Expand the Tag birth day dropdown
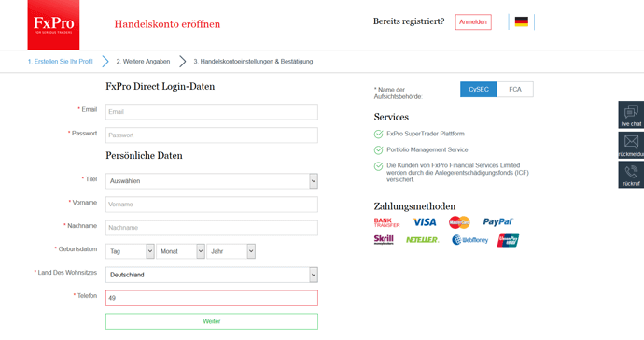644x340 pixels. (130, 251)
